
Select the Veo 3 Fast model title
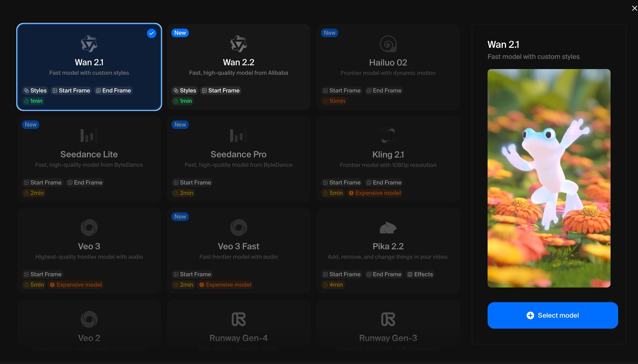click(x=239, y=246)
